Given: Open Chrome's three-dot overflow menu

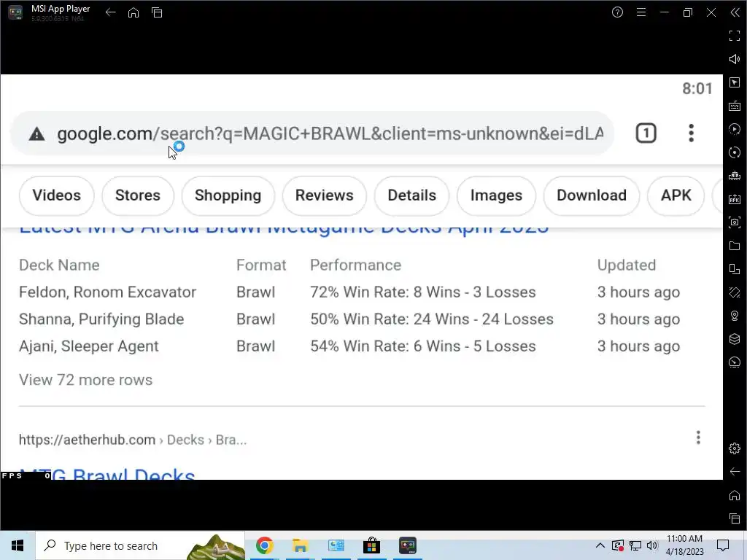Looking at the screenshot, I should (x=692, y=133).
